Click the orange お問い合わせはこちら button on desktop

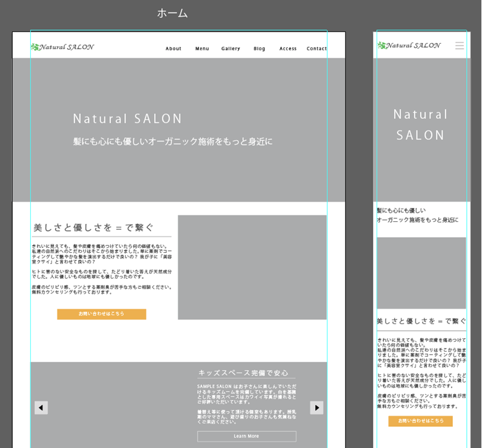(101, 314)
